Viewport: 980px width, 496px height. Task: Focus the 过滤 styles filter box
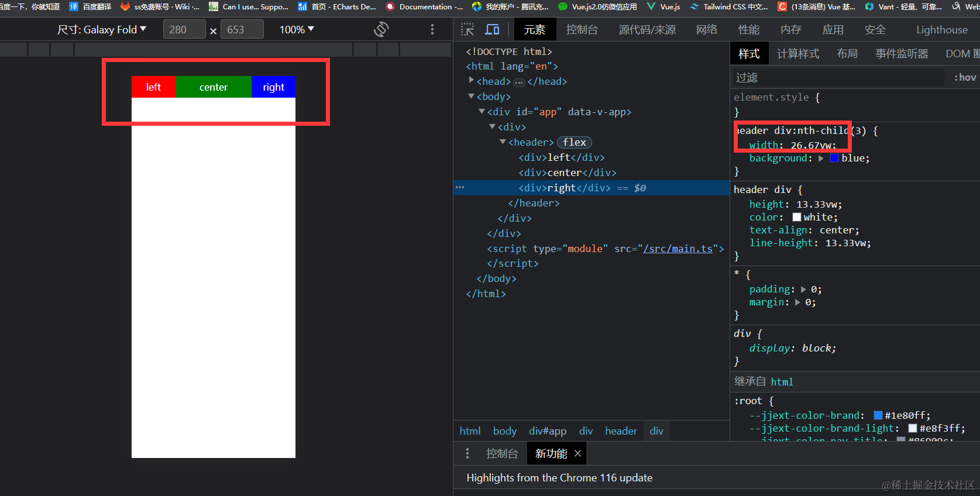pos(838,77)
